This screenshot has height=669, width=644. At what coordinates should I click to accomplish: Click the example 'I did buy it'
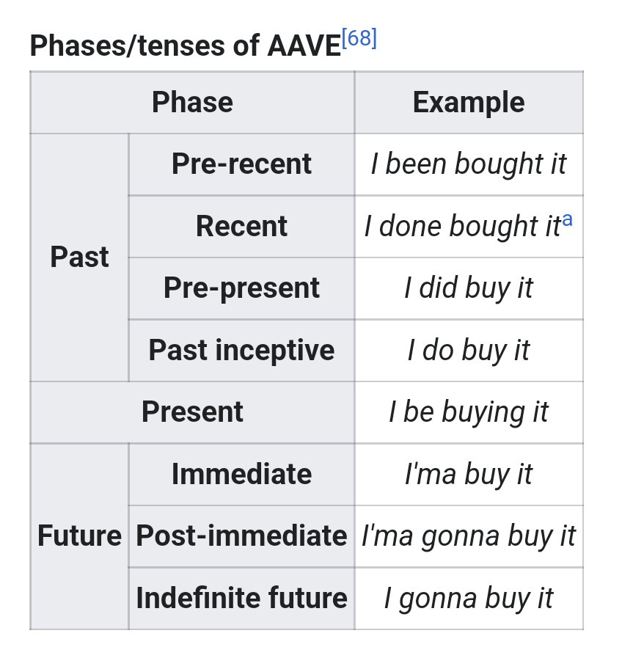coord(469,288)
